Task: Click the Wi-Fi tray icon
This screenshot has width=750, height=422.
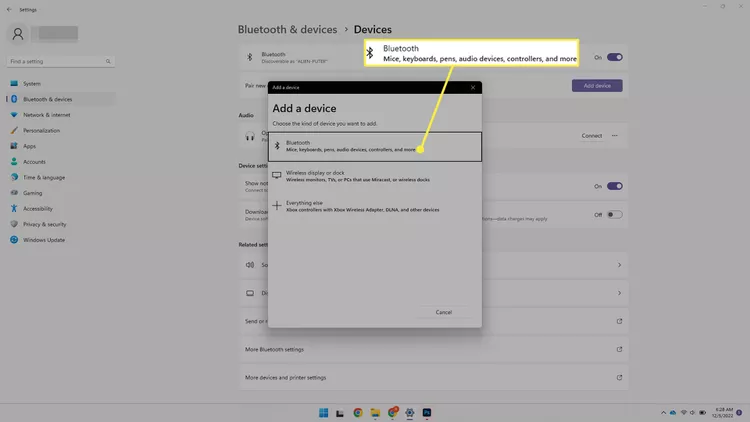Action: click(x=684, y=412)
